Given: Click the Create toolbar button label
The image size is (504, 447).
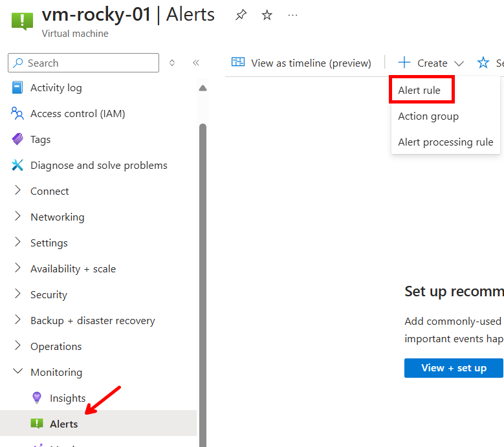Looking at the screenshot, I should [x=432, y=63].
